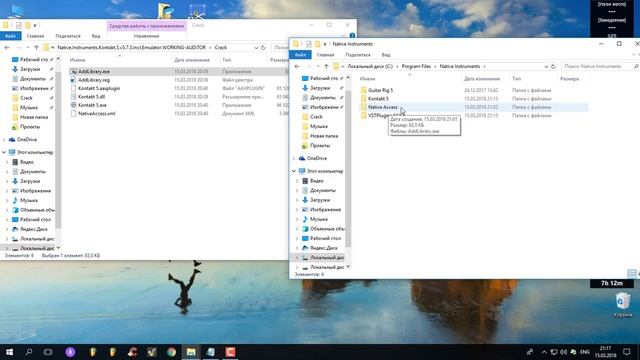The width and height of the screenshot is (640, 360).
Task: Open Файл tab in Crack window
Action: click(x=10, y=36)
